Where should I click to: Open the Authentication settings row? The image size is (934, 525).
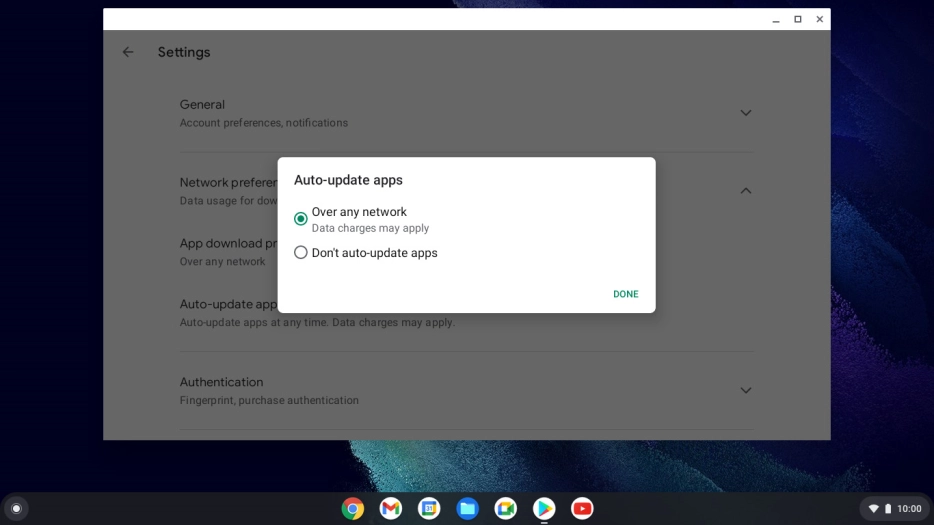click(466, 391)
